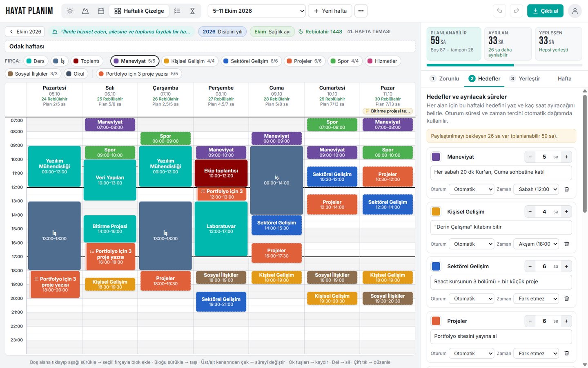Open the three-dots more options menu
Viewport: 588px width, 368px height.
coord(361,11)
